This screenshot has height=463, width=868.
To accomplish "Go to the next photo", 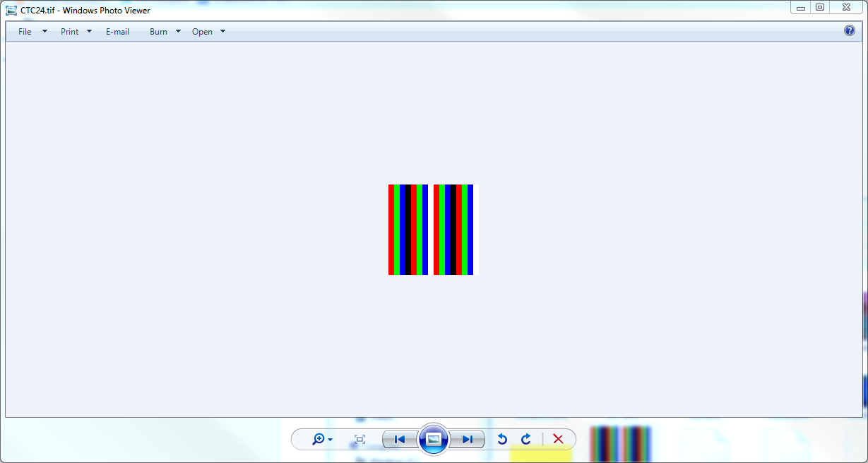I will pos(467,440).
